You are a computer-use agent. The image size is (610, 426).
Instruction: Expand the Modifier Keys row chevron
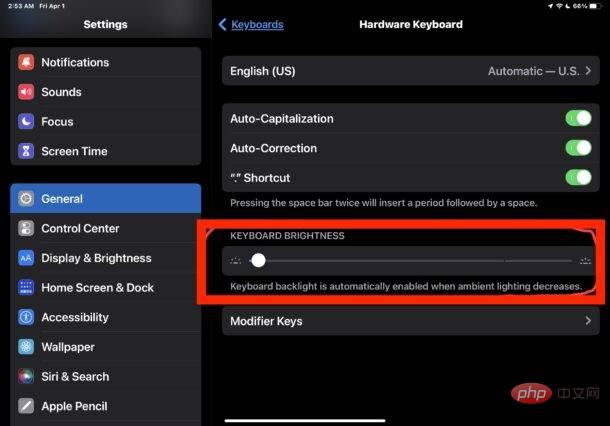pyautogui.click(x=588, y=321)
